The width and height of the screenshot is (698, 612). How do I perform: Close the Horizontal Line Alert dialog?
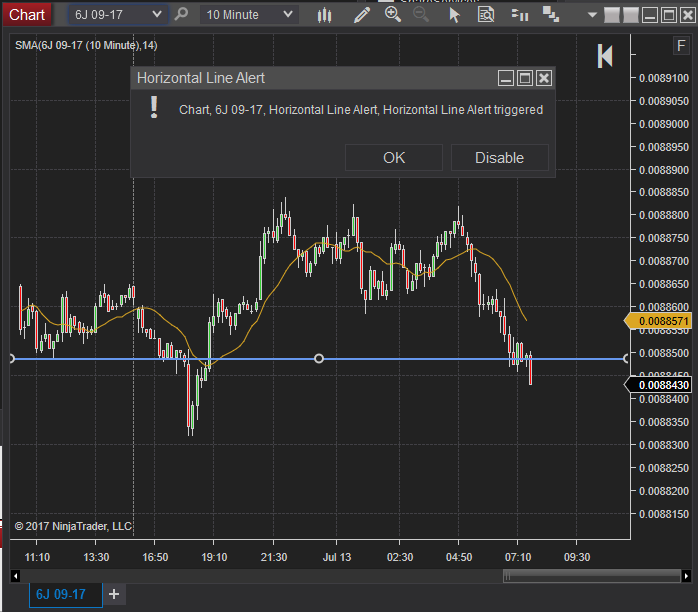[x=544, y=78]
